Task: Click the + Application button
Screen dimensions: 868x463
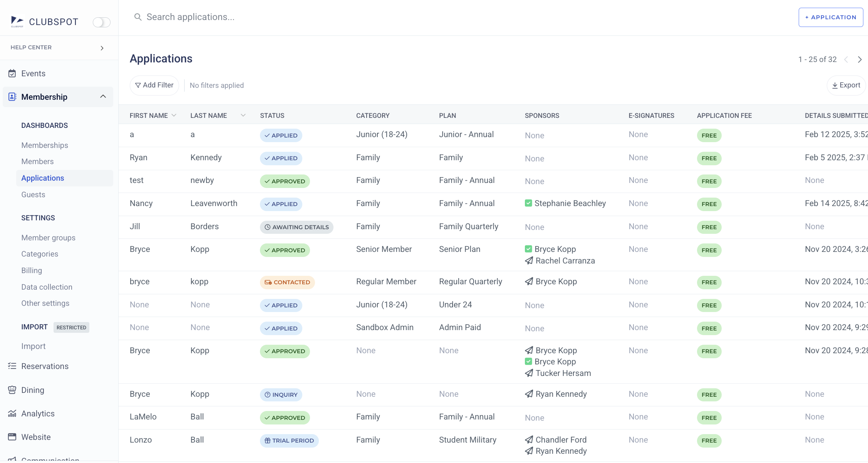Action: coord(831,17)
